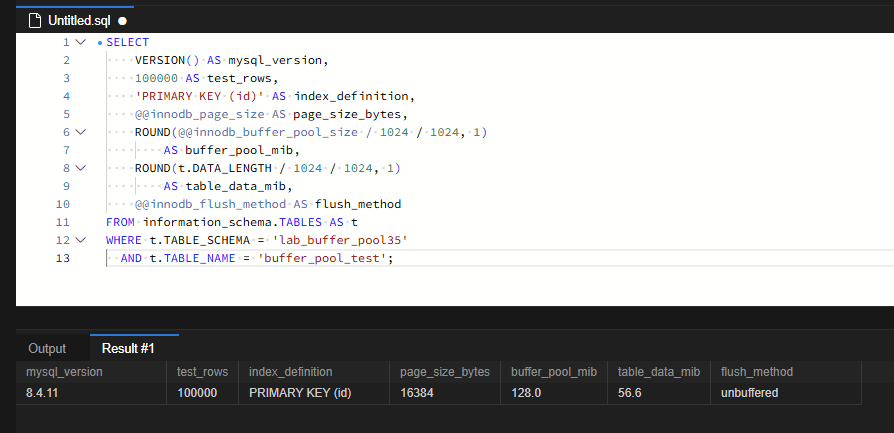Collapse the fold arrow at line 6
This screenshot has width=894, height=433.
click(x=80, y=132)
